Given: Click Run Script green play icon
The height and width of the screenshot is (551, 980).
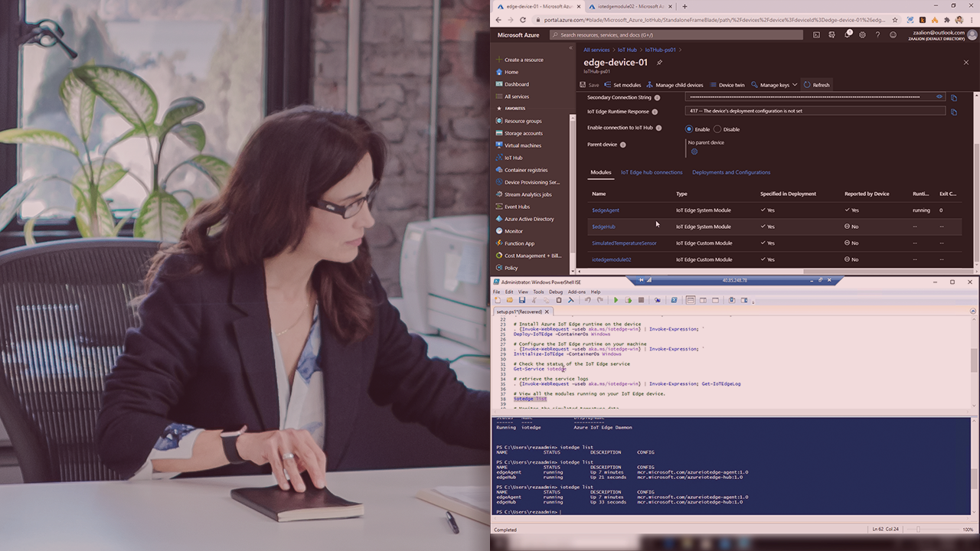Looking at the screenshot, I should (616, 301).
